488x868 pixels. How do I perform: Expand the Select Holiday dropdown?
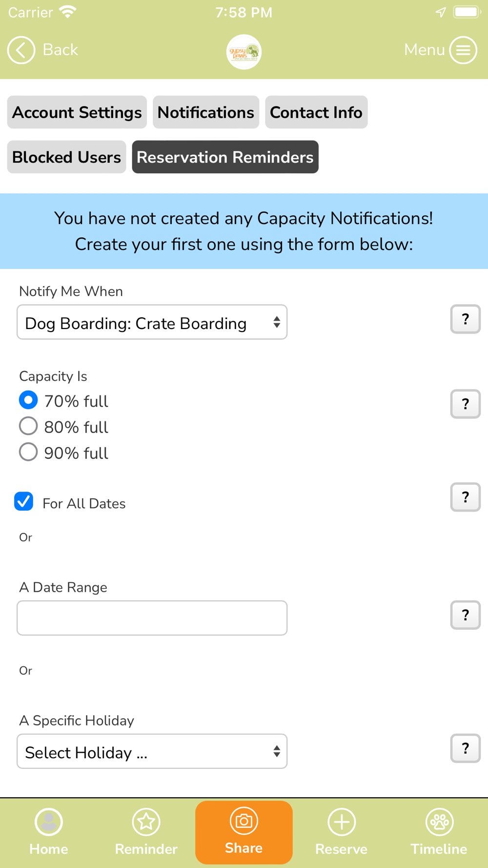(x=152, y=751)
